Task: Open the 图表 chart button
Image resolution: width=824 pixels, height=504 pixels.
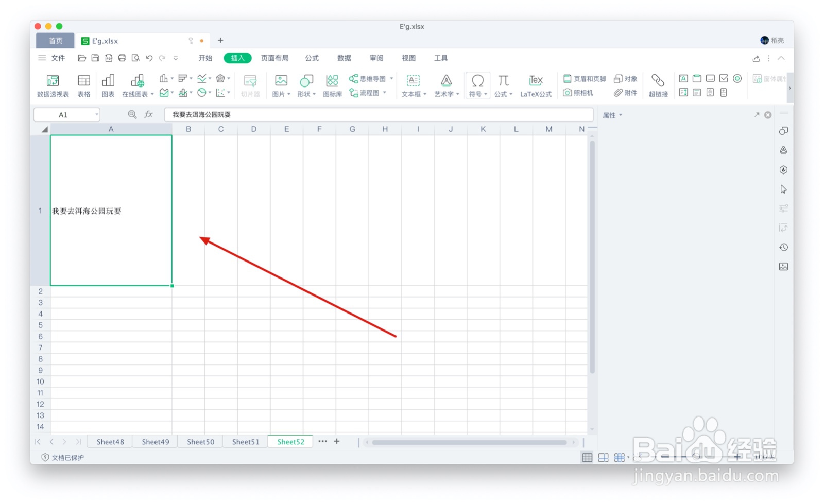Action: (x=108, y=85)
